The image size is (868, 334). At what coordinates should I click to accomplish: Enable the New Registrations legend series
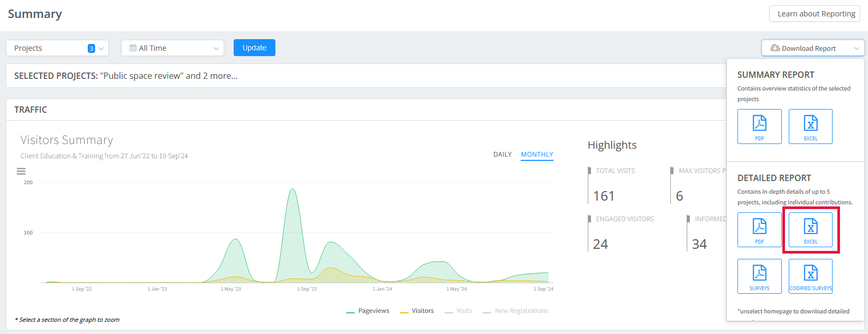point(515,311)
